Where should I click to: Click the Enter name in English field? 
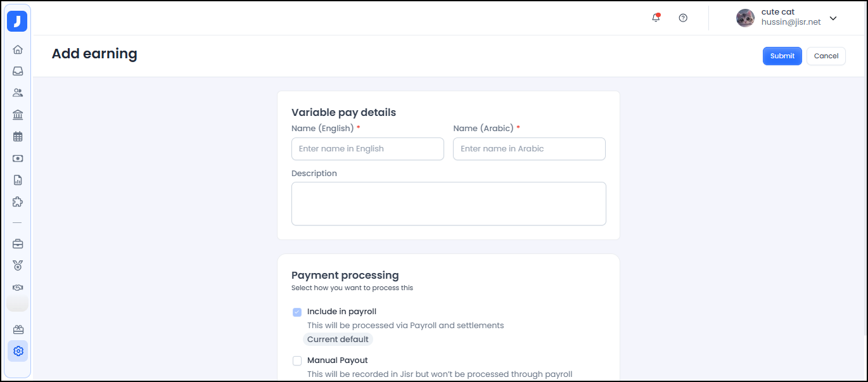[x=367, y=148]
